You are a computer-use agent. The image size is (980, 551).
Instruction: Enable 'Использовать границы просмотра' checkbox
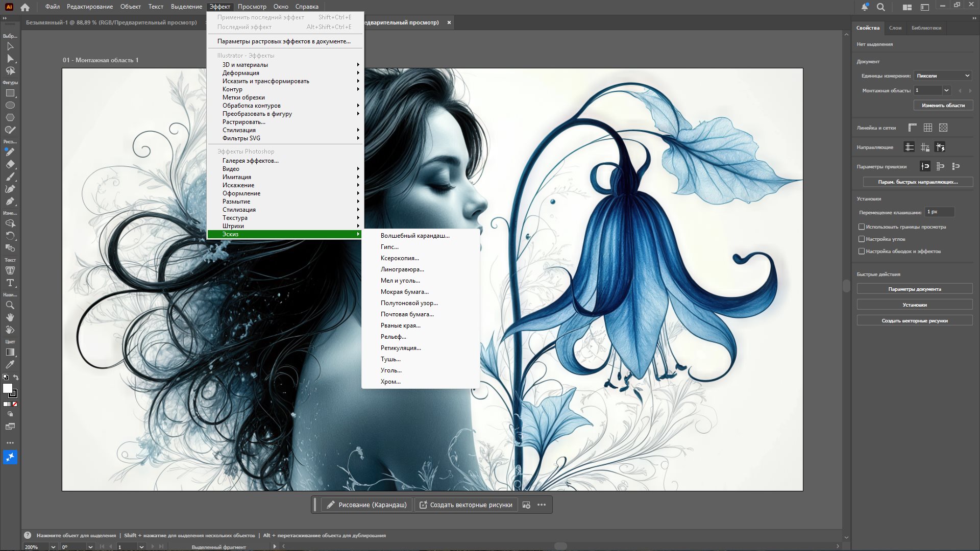862,227
